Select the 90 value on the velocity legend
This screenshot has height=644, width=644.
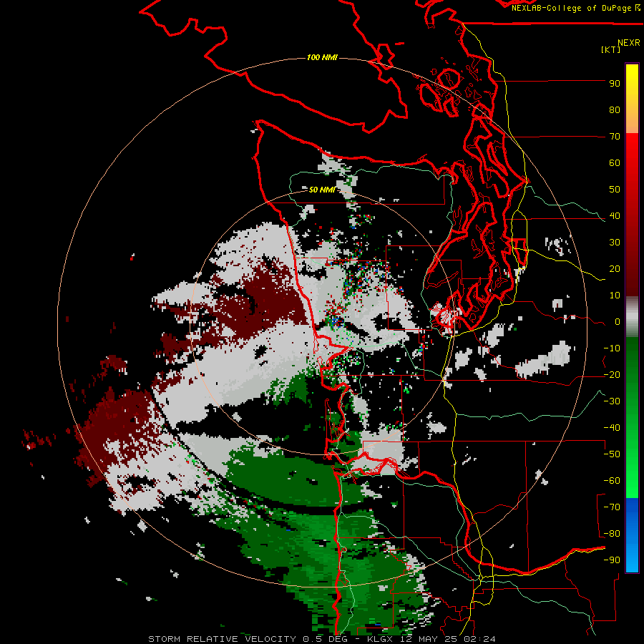coord(615,84)
